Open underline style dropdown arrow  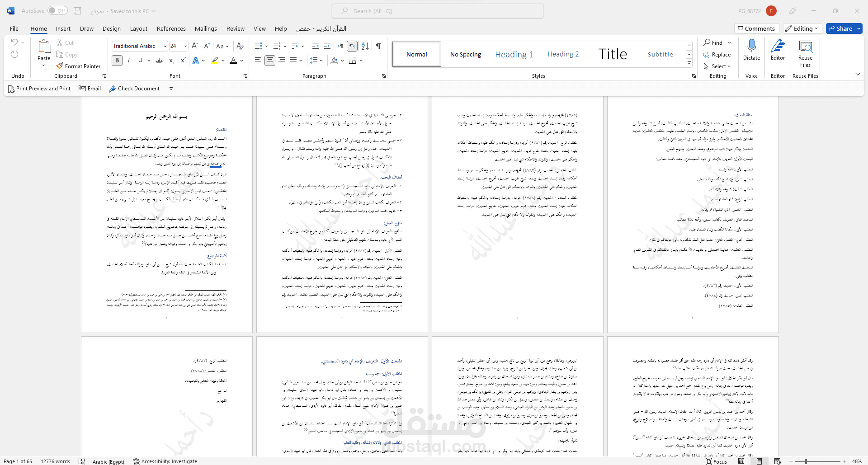point(149,60)
